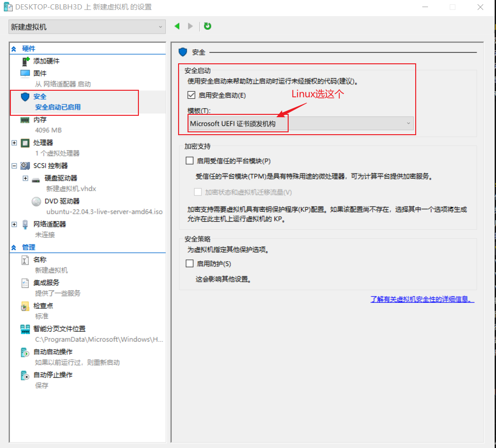The width and height of the screenshot is (496, 448).
Task: Uncheck Enable Secure Boot (启用安全启动)
Action: pos(191,95)
